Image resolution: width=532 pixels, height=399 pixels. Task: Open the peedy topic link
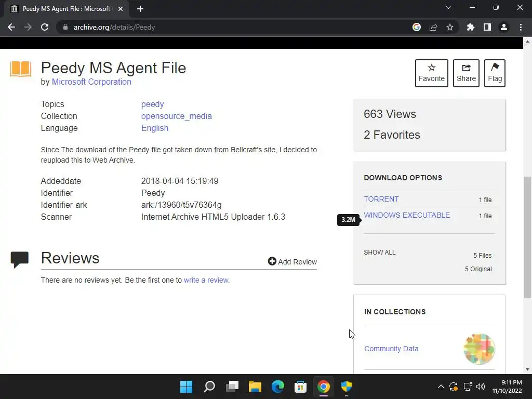coord(152,104)
